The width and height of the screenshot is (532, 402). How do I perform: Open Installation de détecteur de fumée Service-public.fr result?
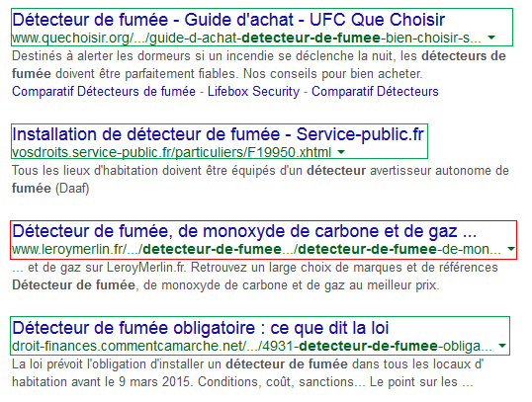pos(218,134)
